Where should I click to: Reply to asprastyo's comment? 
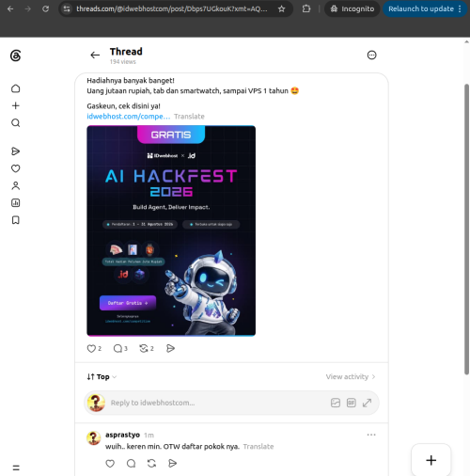tap(131, 463)
